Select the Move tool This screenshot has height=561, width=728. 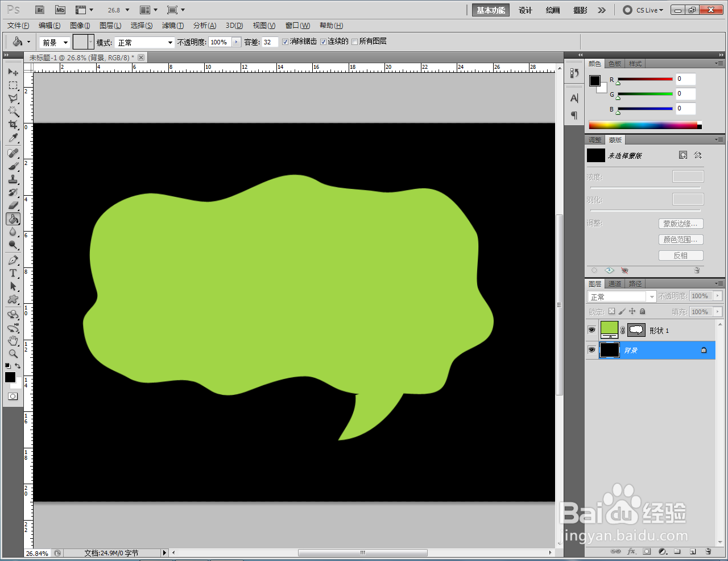[x=13, y=72]
